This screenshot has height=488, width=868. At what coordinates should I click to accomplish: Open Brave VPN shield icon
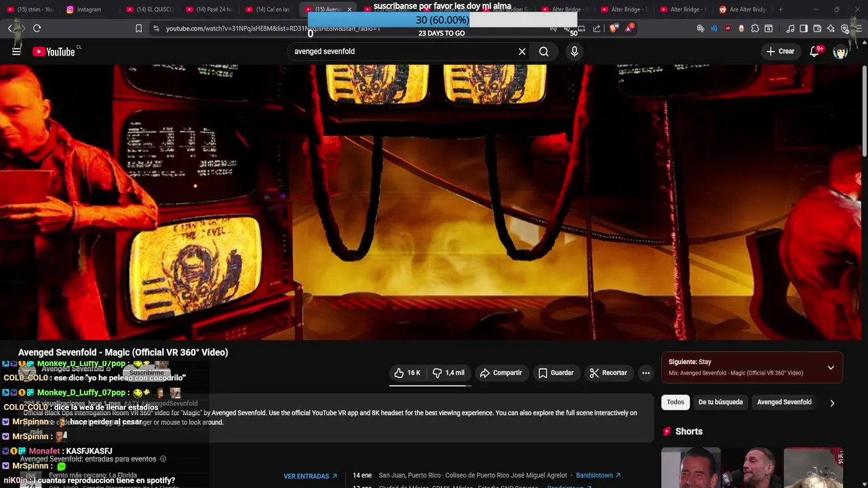tap(844, 28)
